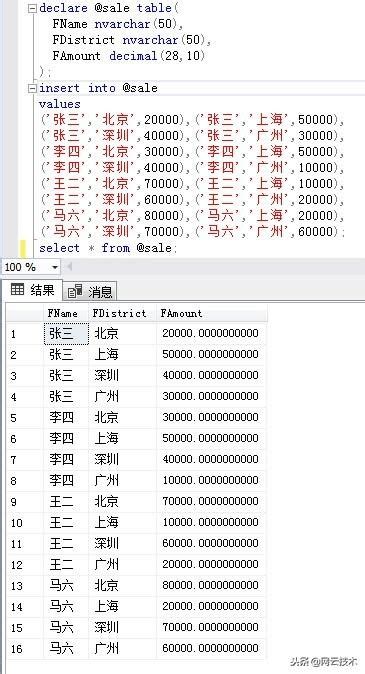Select row header 12
This screenshot has width=365, height=674.
click(x=25, y=564)
